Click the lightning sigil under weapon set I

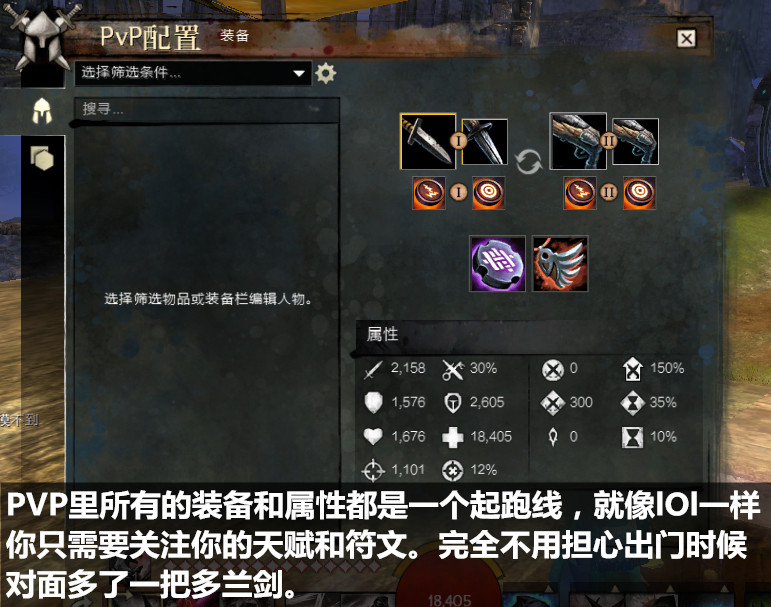point(429,192)
